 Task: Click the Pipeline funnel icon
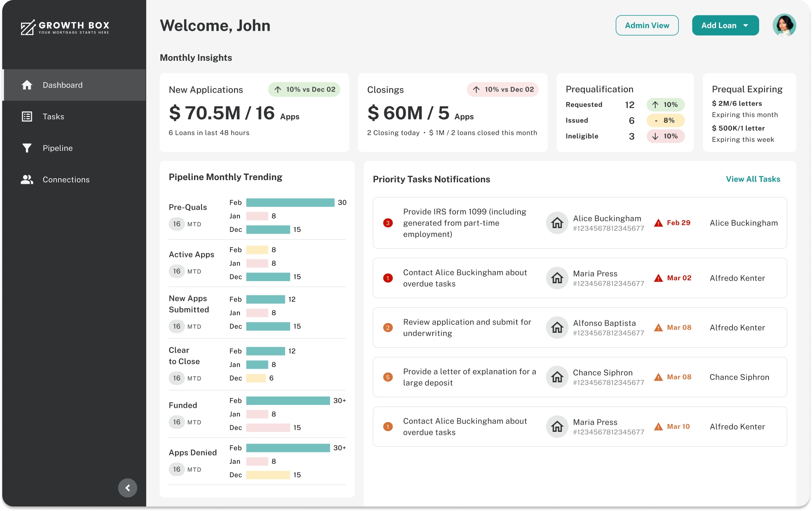click(27, 148)
